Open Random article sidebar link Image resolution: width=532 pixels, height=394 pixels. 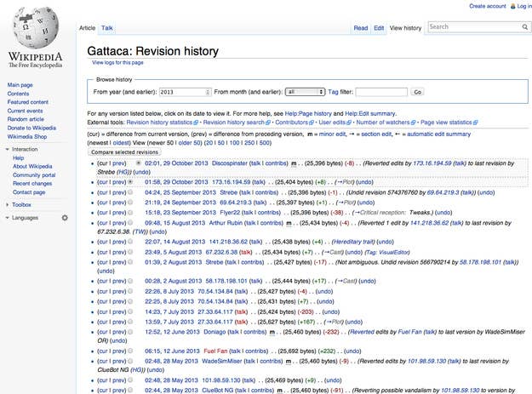pos(26,119)
